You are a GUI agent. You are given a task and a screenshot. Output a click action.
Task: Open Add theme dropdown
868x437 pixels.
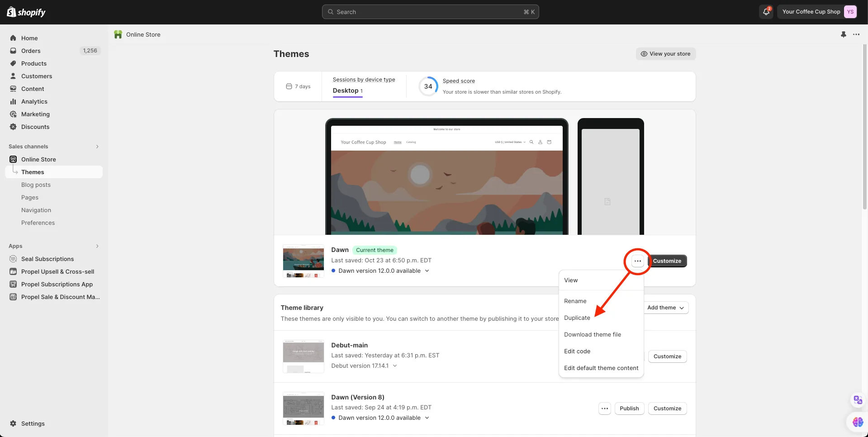(x=666, y=308)
